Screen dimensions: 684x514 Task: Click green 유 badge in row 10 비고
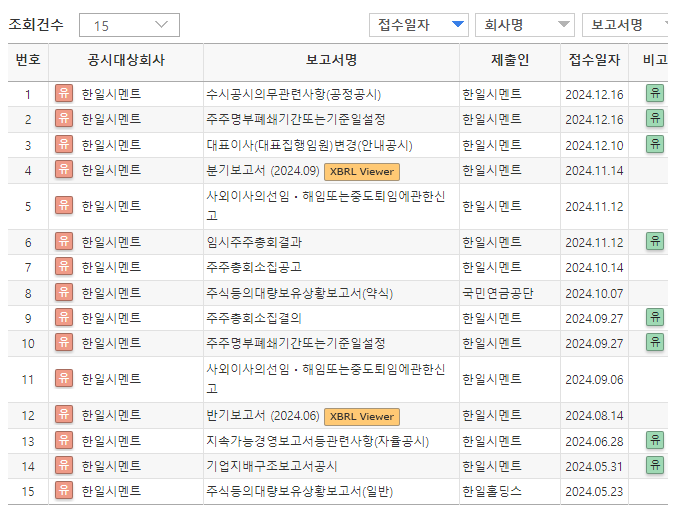655,342
